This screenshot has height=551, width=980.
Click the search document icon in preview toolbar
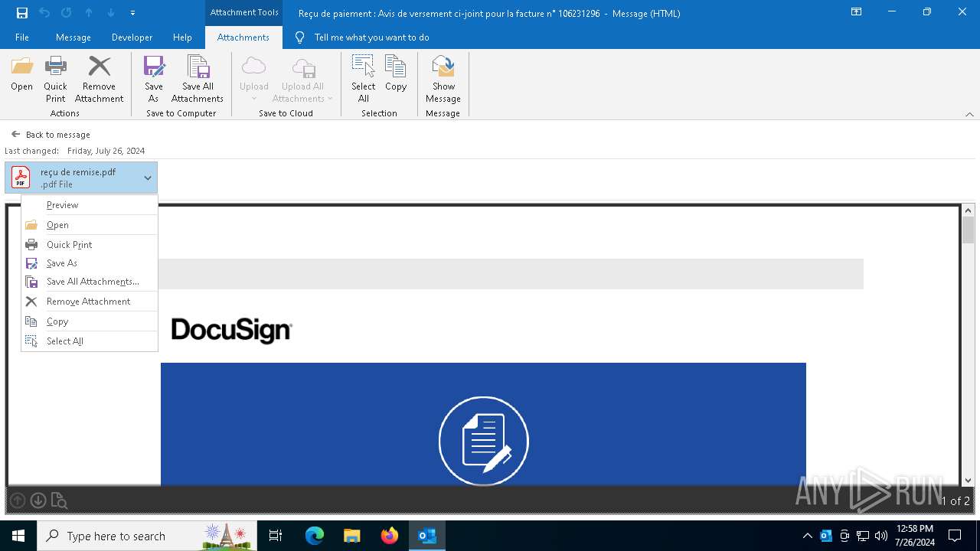59,500
